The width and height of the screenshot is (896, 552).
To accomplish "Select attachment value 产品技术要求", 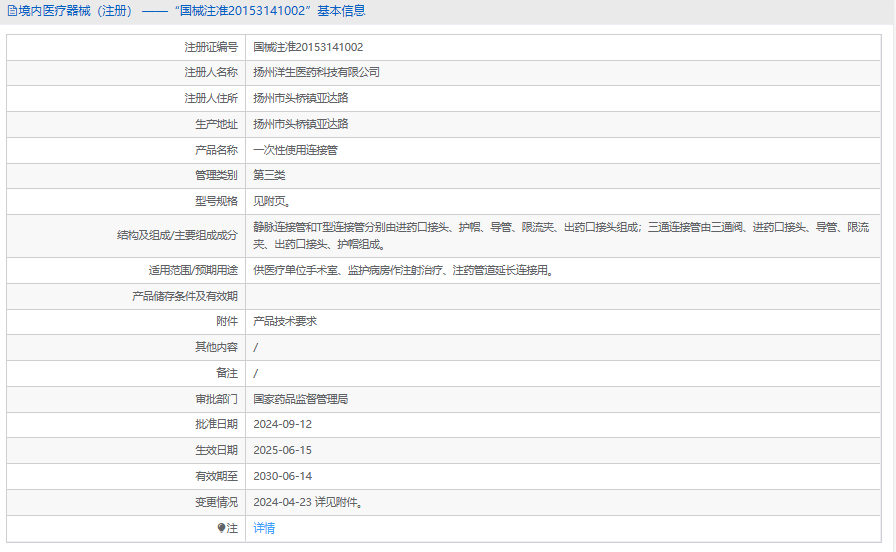I will pyautogui.click(x=285, y=321).
